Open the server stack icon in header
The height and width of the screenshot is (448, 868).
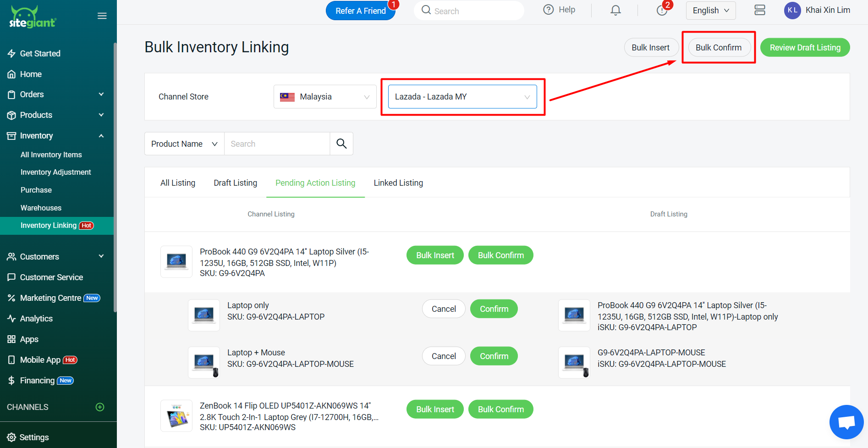tap(759, 10)
